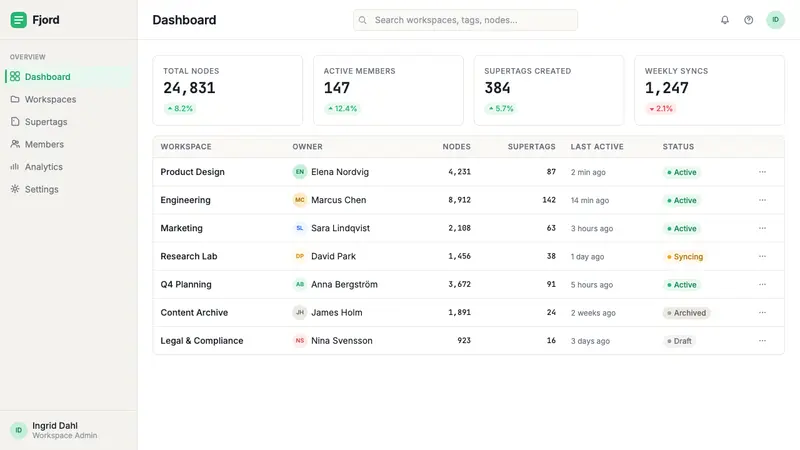This screenshot has width=800, height=450.
Task: Sort by Workspace column header
Action: click(x=186, y=146)
